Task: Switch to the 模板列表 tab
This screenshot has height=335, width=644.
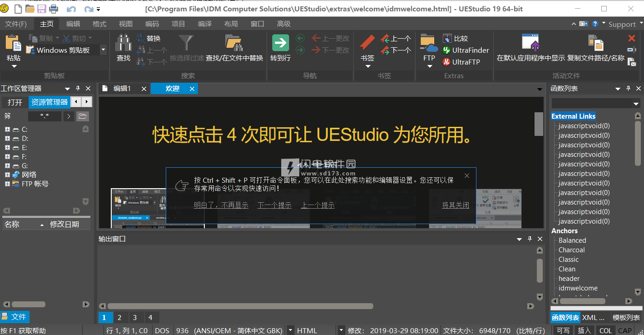Action: pos(626,318)
